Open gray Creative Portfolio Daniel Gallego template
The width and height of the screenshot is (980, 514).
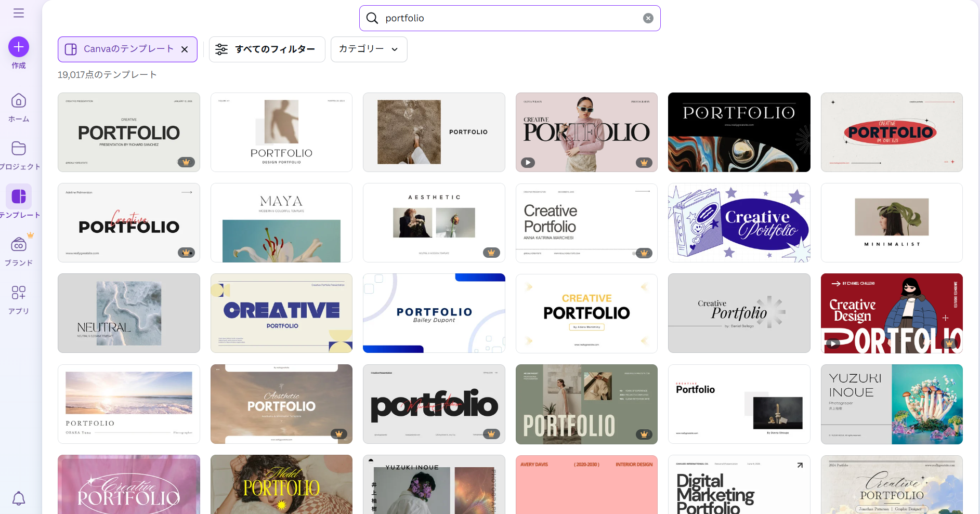[x=739, y=313]
